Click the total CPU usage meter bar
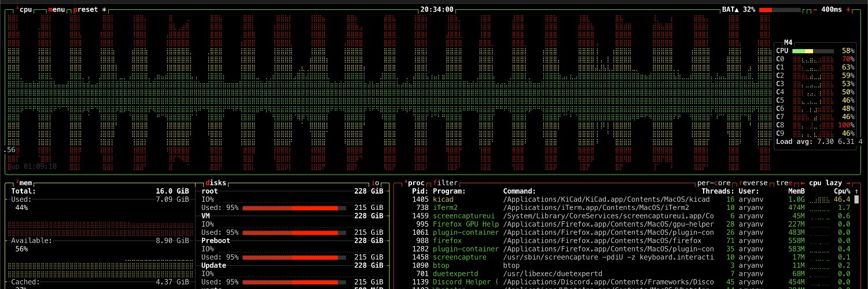This screenshot has width=868, height=289. tap(812, 51)
